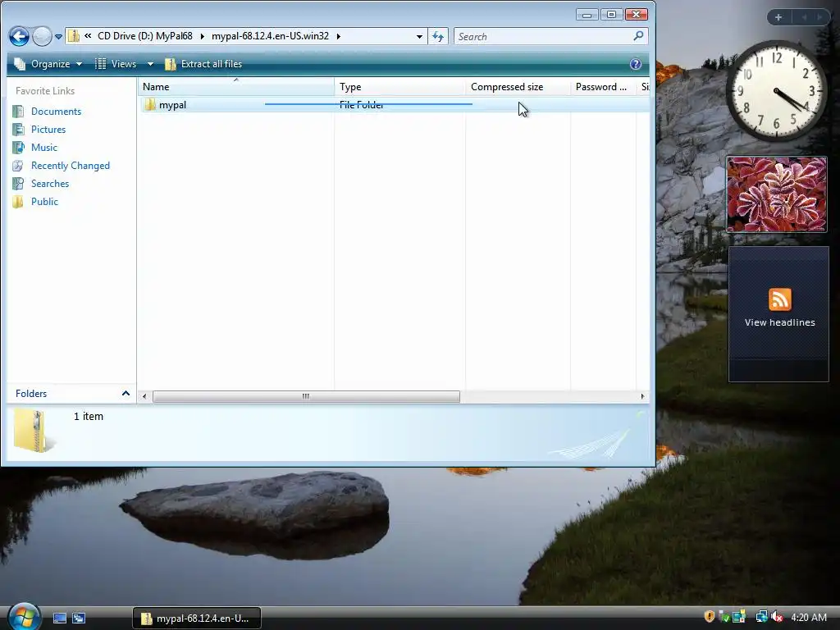Open the address bar history dropdown
The height and width of the screenshot is (630, 840).
[x=419, y=36]
